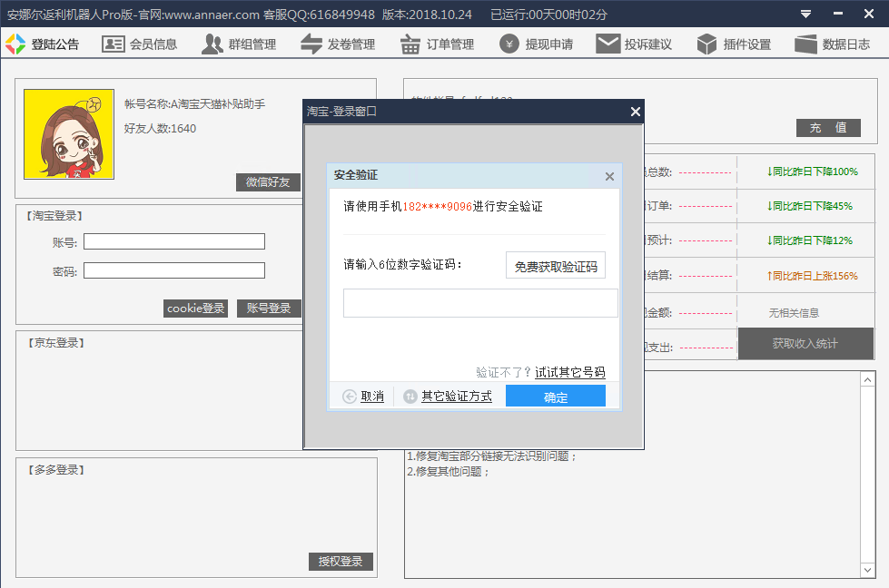Click the text 好友人数:1640

coord(160,129)
